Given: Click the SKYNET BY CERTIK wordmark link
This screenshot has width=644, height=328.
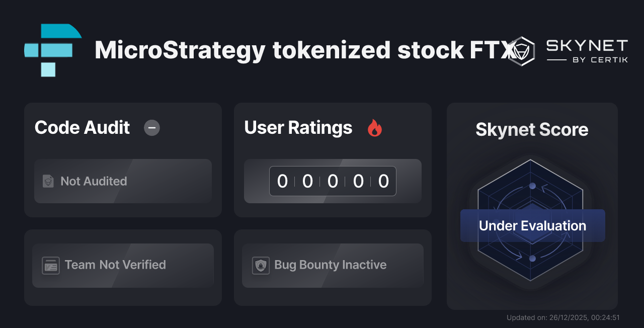Looking at the screenshot, I should (586, 51).
